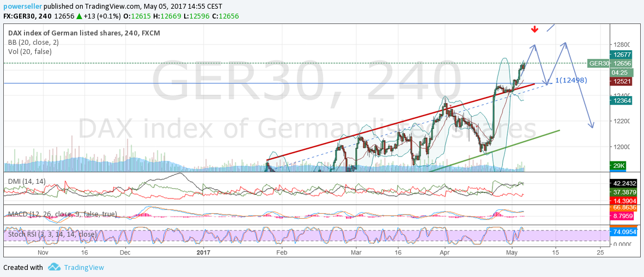The image size is (644, 277).
Task: Click the 42.2432 DMI value label
Action: pos(623,183)
